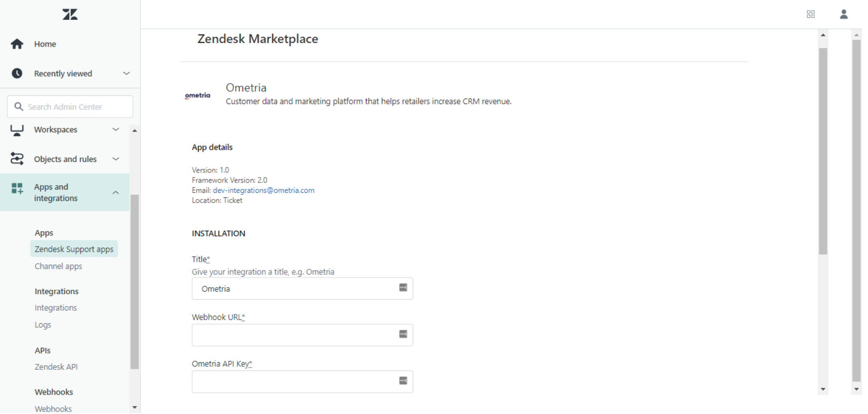Open Zendesk Support apps page
The image size is (868, 414).
point(74,249)
